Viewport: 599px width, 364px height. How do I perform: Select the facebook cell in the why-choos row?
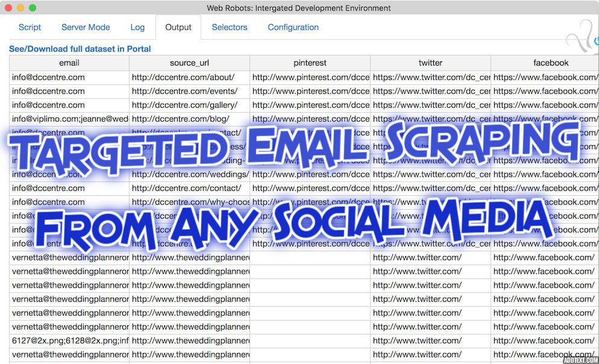(545, 202)
